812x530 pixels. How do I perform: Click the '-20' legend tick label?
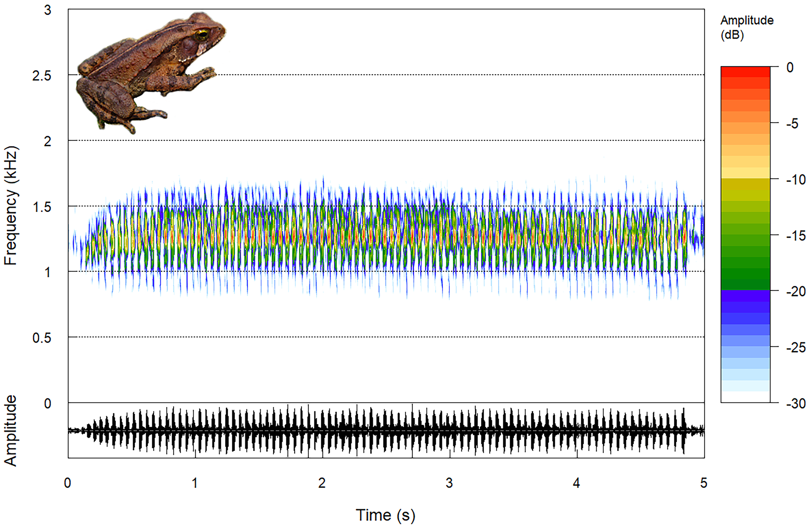(795, 291)
